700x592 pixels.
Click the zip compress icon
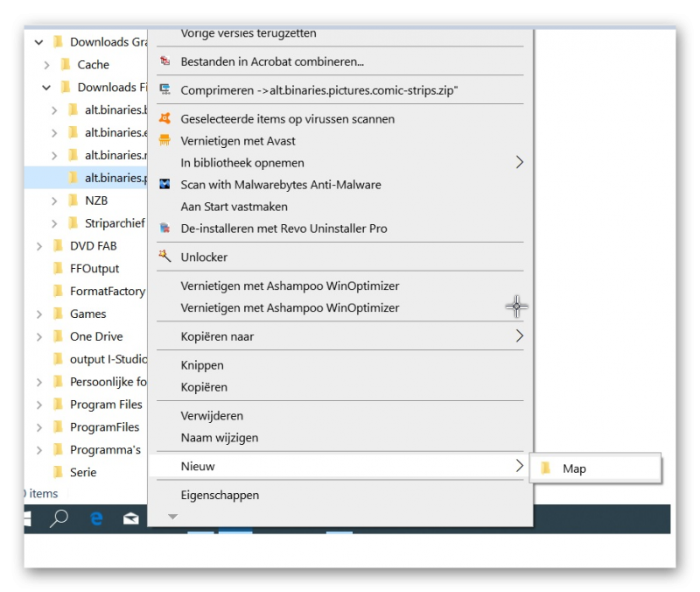(164, 90)
